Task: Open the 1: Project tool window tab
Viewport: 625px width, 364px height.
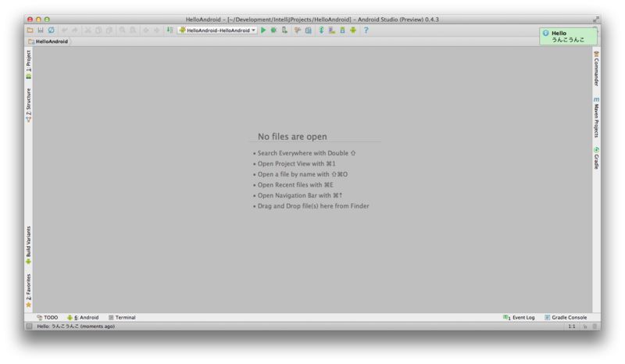Action: point(29,64)
